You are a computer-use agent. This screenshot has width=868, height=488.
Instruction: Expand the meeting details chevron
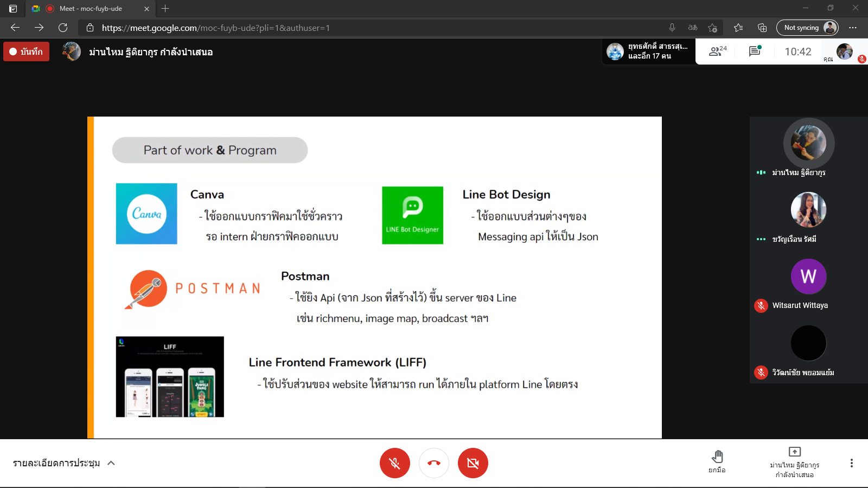tap(111, 463)
